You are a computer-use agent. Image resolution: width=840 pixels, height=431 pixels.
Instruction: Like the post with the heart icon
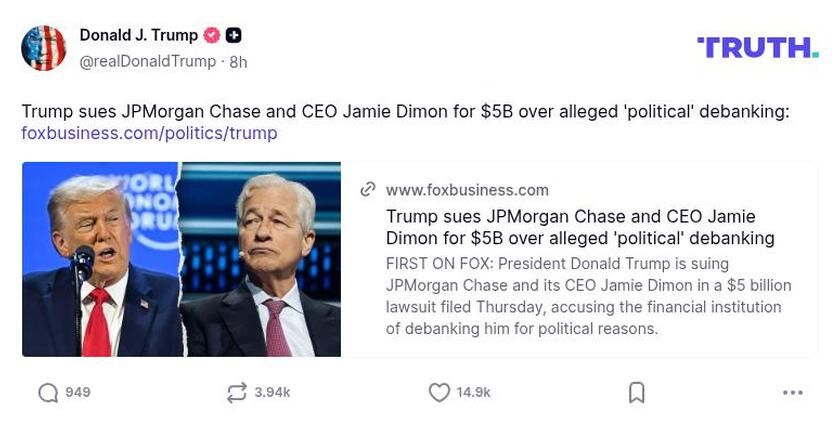(438, 393)
